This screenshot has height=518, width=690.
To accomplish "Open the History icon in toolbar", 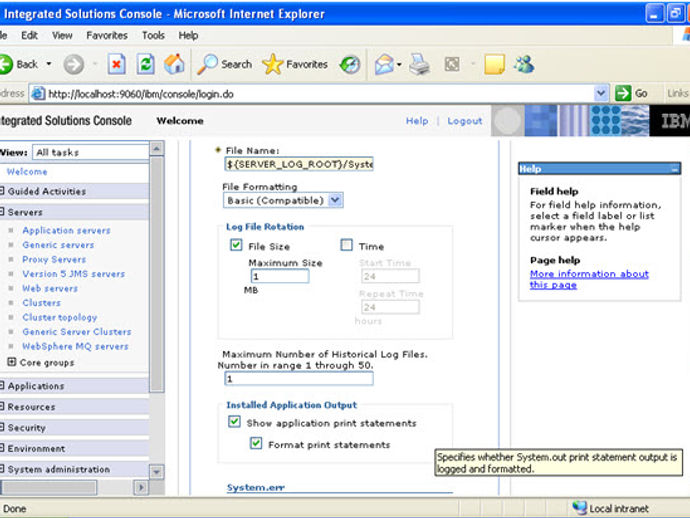I will tap(350, 65).
